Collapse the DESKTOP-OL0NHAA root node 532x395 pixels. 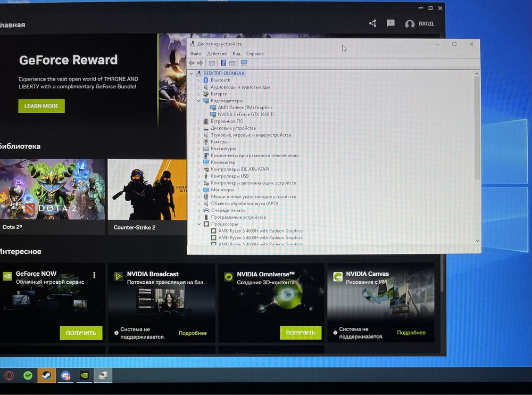pos(192,73)
